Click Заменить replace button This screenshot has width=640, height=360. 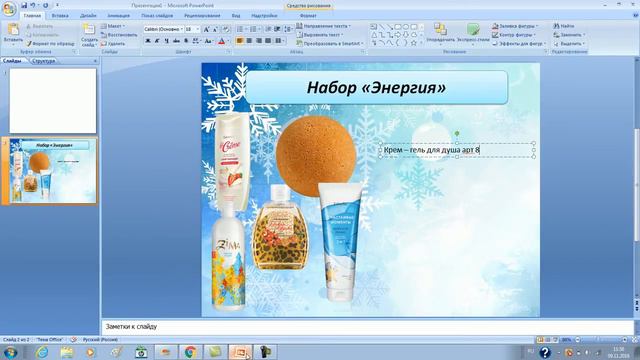[x=569, y=35]
